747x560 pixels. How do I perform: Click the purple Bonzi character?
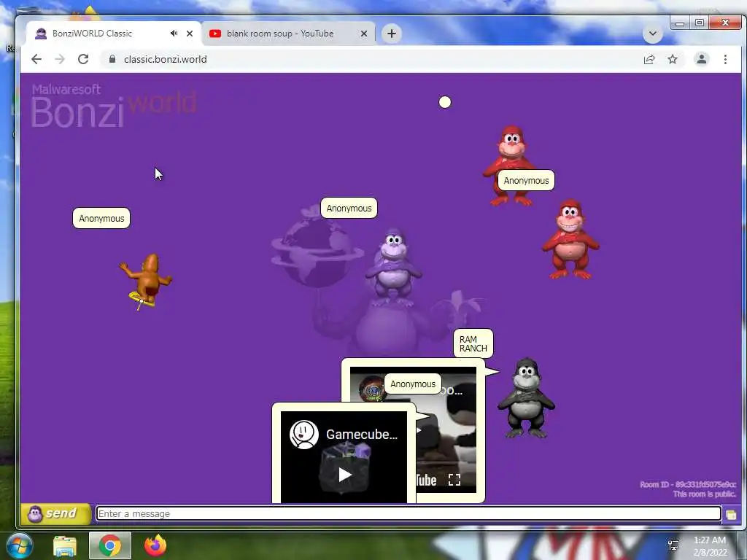(393, 267)
